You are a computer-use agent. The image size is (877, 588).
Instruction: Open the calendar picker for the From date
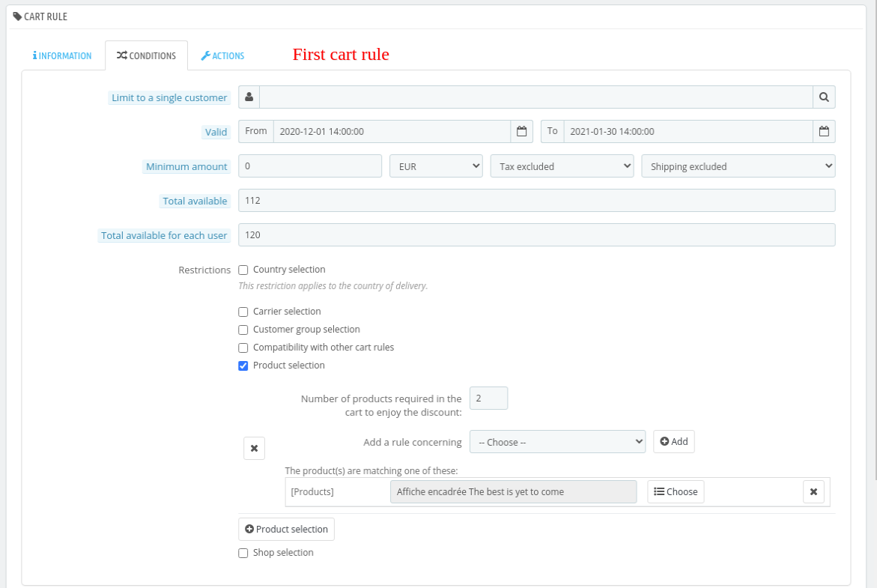pos(522,130)
